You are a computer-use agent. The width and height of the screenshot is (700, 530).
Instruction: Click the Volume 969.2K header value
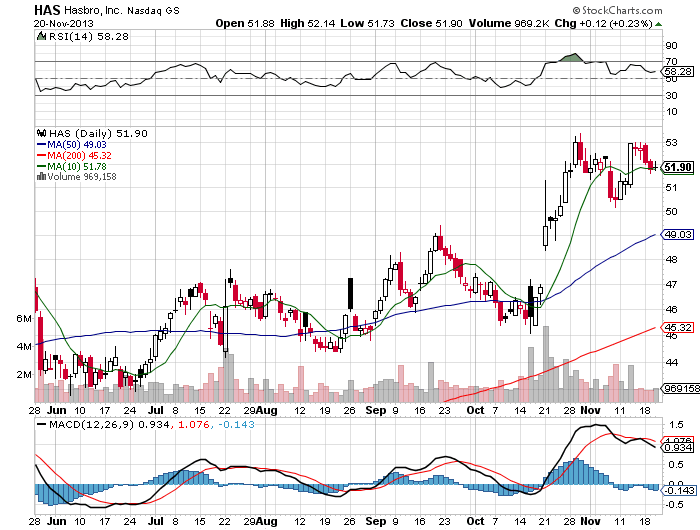pos(509,23)
